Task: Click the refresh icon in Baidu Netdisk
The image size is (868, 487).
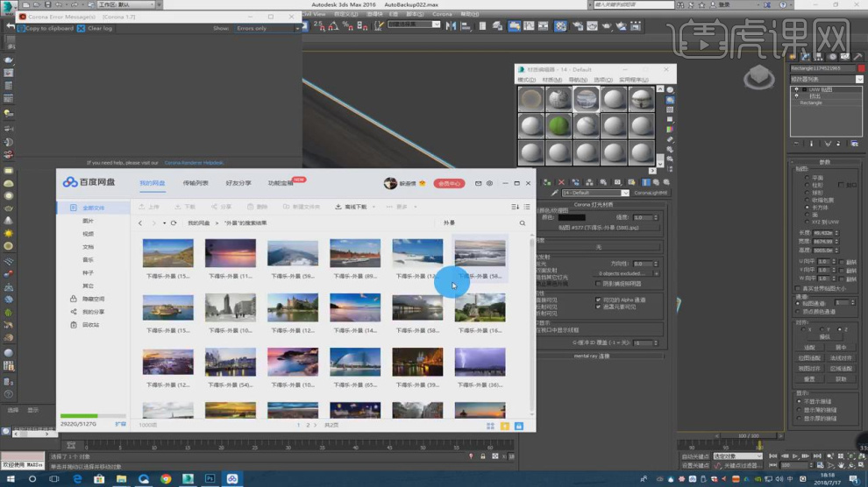Action: [174, 222]
